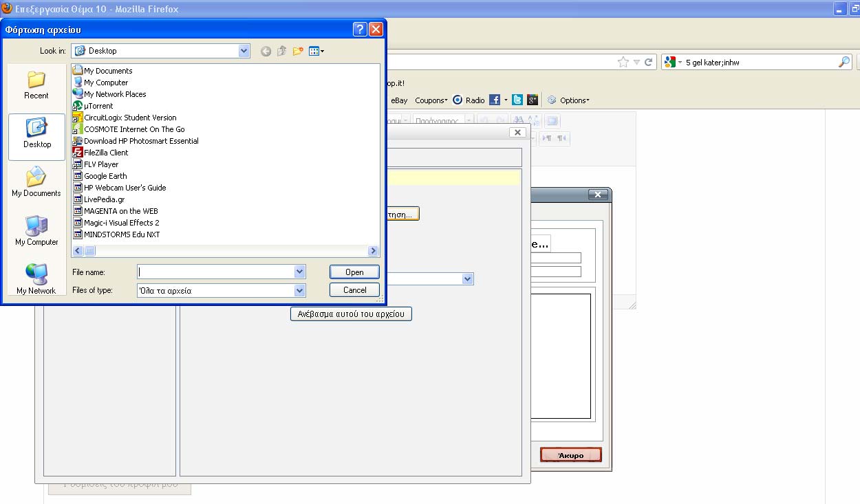Image resolution: width=860 pixels, height=504 pixels.
Task: Expand the Files of type dropdown
Action: tap(299, 291)
